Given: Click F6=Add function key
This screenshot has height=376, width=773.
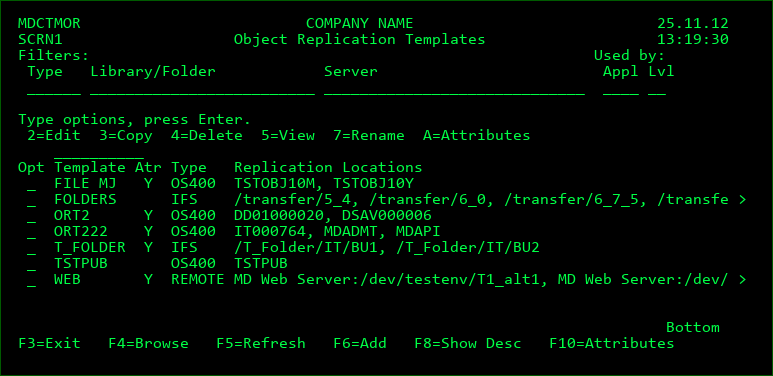Looking at the screenshot, I should coord(360,343).
